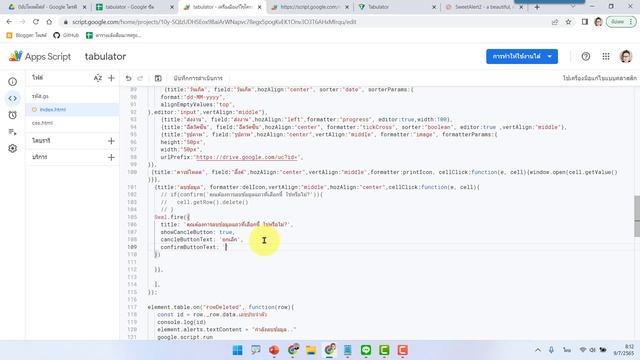The height and width of the screenshot is (360, 640).
Task: Open the Executions list icon in sidebar
Action: (x=13, y=132)
